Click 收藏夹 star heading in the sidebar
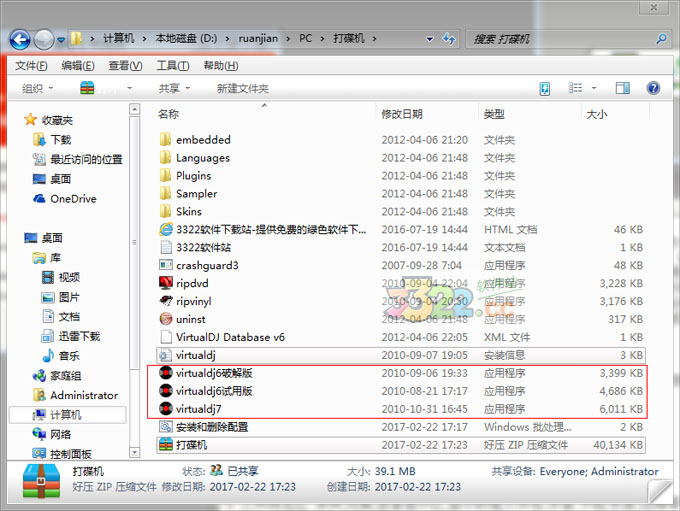The width and height of the screenshot is (680, 511). [x=49, y=120]
